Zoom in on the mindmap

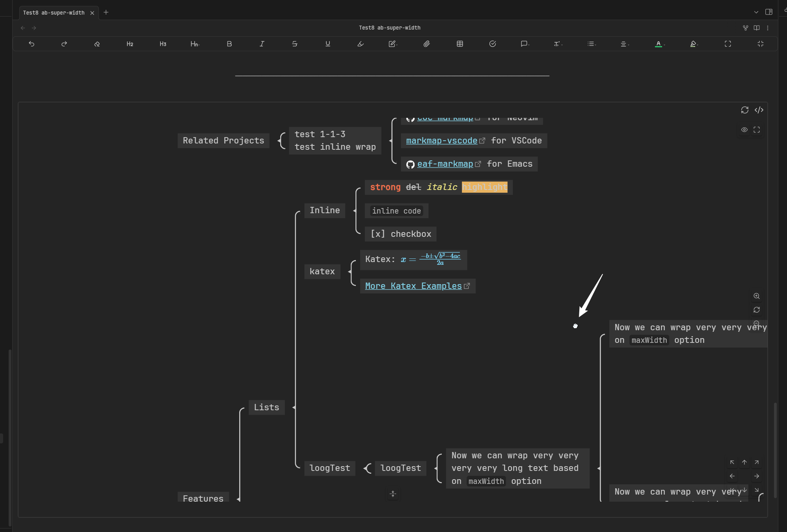pos(756,296)
